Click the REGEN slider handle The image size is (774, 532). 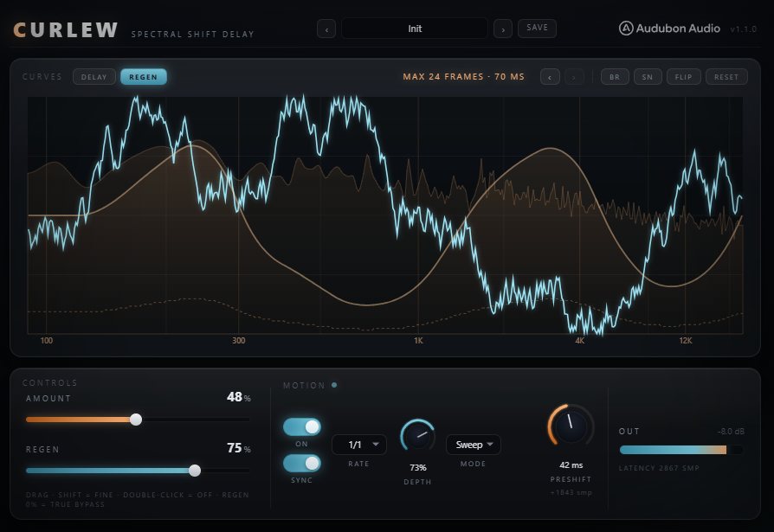click(195, 471)
